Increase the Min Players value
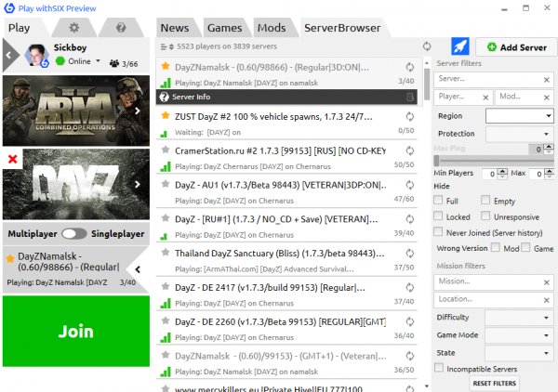 click(502, 171)
